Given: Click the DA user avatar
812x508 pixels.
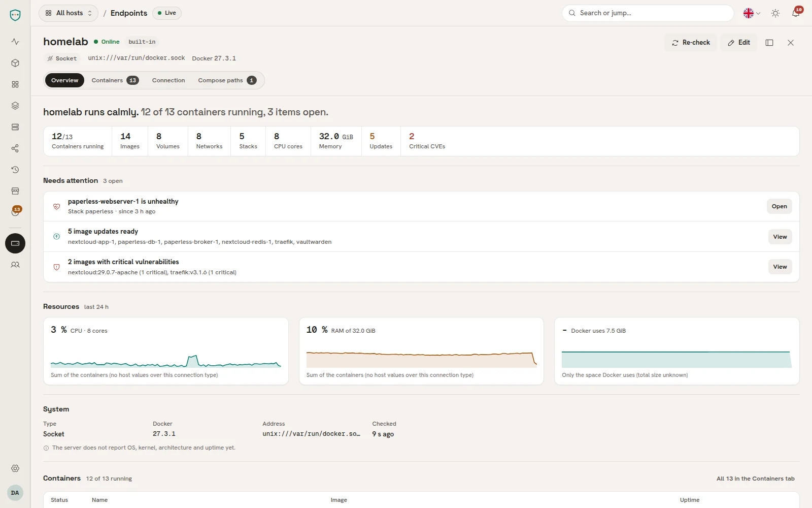Looking at the screenshot, I should point(15,493).
